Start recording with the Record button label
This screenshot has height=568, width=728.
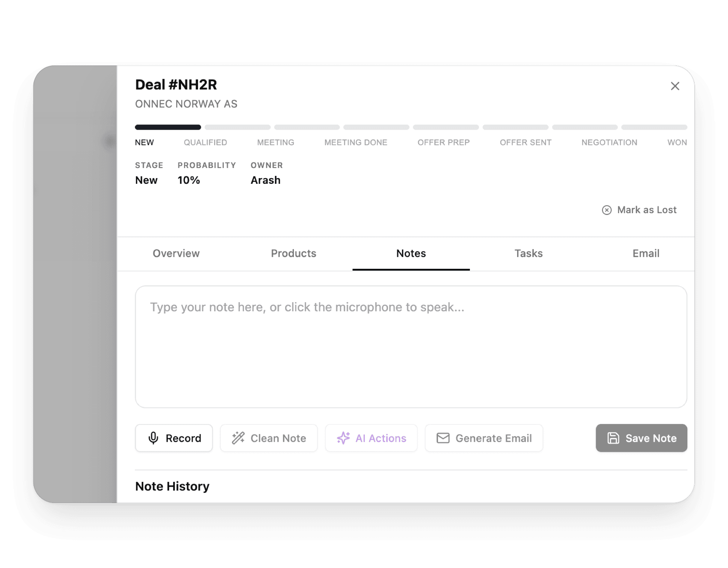pos(183,438)
